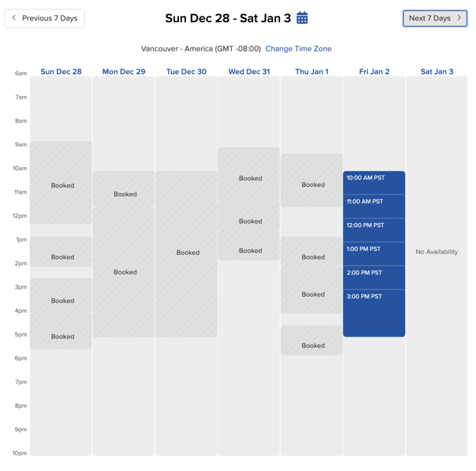Image resolution: width=476 pixels, height=471 pixels.
Task: Click the Mon Dec 29 column header
Action: [x=124, y=71]
